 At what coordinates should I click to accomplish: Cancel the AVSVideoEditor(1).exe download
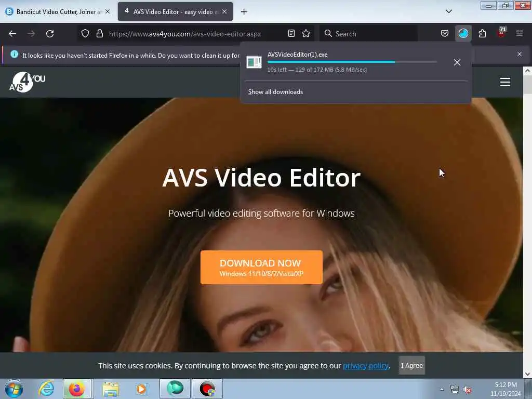(457, 62)
